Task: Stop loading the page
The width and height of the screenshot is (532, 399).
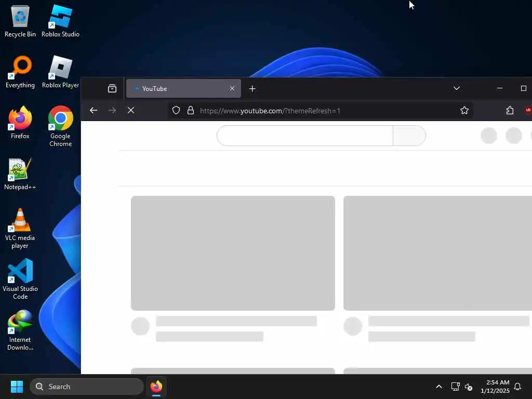Action: 130,110
